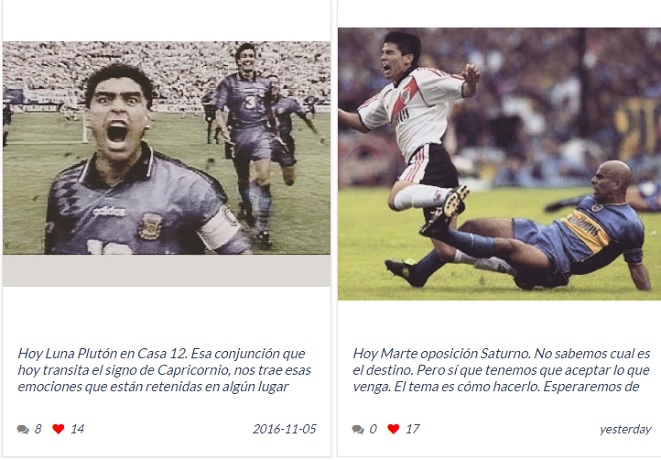Click the white space above the left card photo
Image resolution: width=661 pixels, height=460 pixels.
pyautogui.click(x=167, y=20)
